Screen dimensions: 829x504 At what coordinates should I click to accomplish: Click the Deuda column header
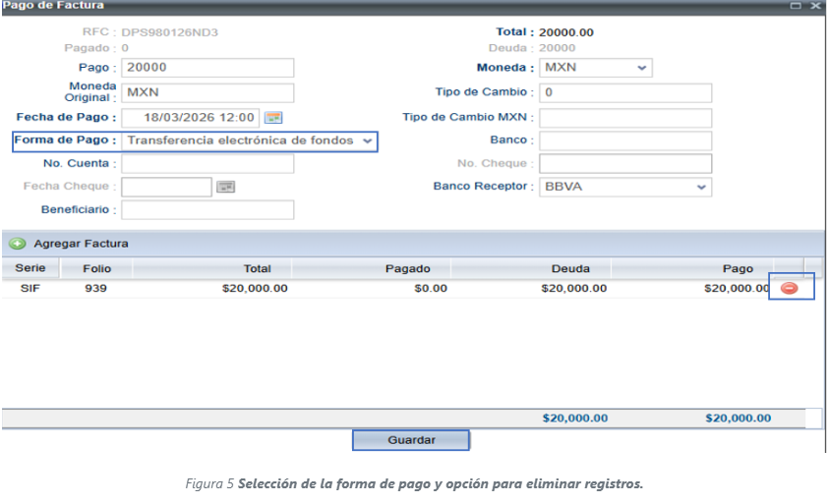(570, 268)
